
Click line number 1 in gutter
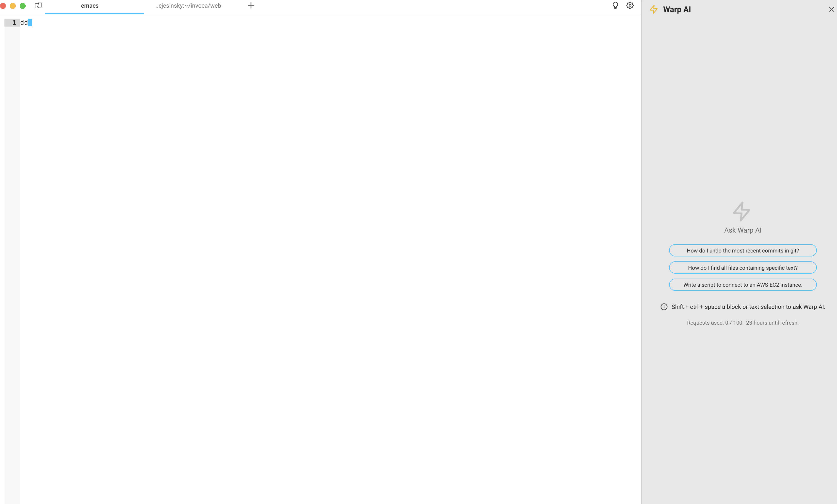pyautogui.click(x=14, y=22)
